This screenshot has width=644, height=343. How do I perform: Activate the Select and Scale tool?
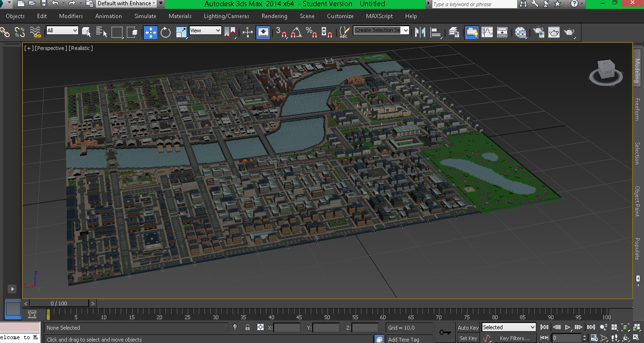181,32
